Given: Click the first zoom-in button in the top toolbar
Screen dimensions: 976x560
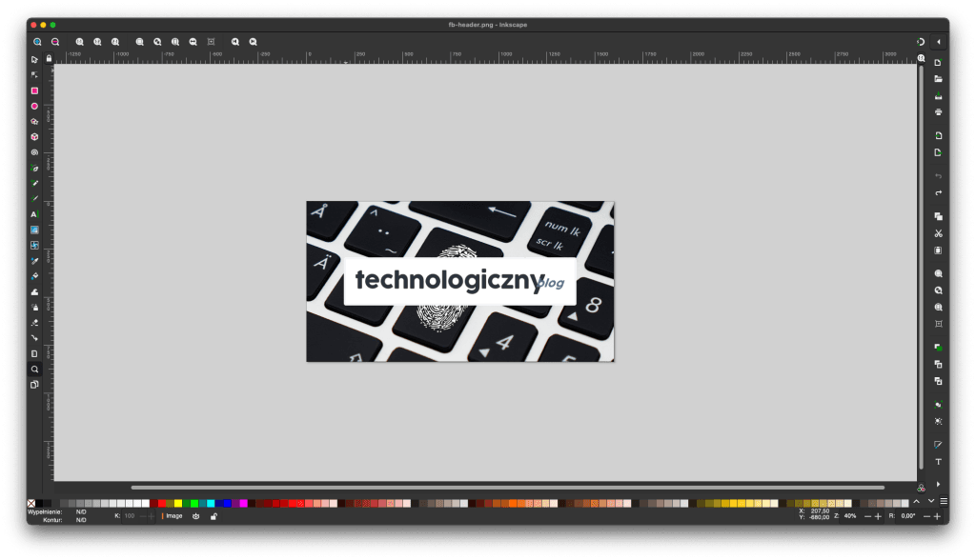Looking at the screenshot, I should click(x=37, y=42).
